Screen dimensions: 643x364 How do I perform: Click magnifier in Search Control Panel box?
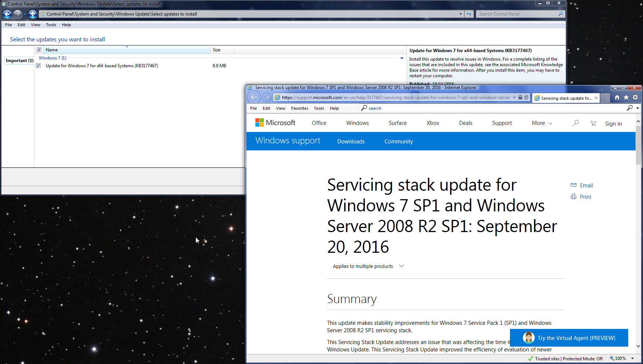coord(561,14)
